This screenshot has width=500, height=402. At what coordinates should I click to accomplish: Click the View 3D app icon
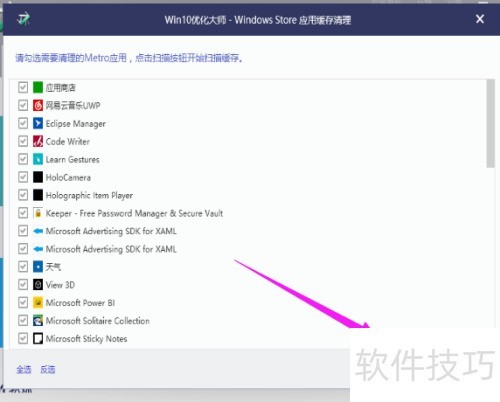pyautogui.click(x=38, y=285)
